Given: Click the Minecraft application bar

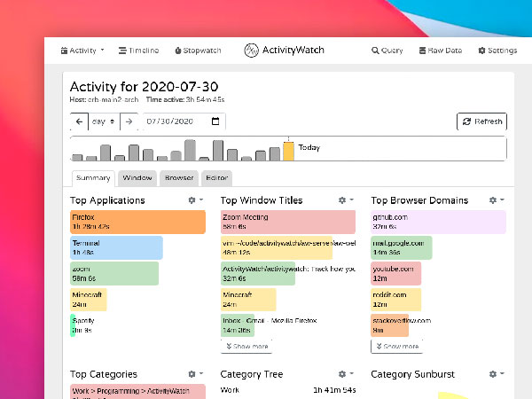Looking at the screenshot, I should click(88, 300).
